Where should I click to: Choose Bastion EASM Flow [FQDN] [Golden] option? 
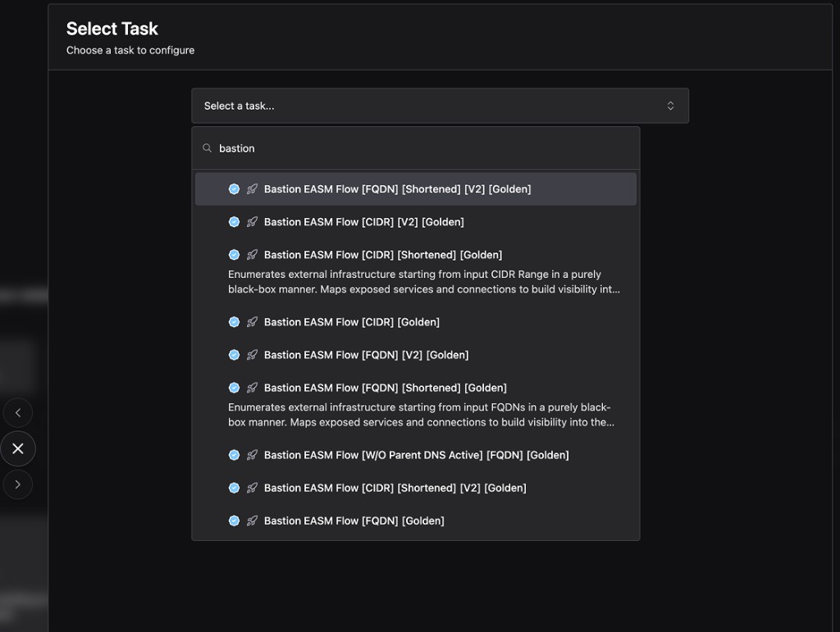click(x=416, y=521)
